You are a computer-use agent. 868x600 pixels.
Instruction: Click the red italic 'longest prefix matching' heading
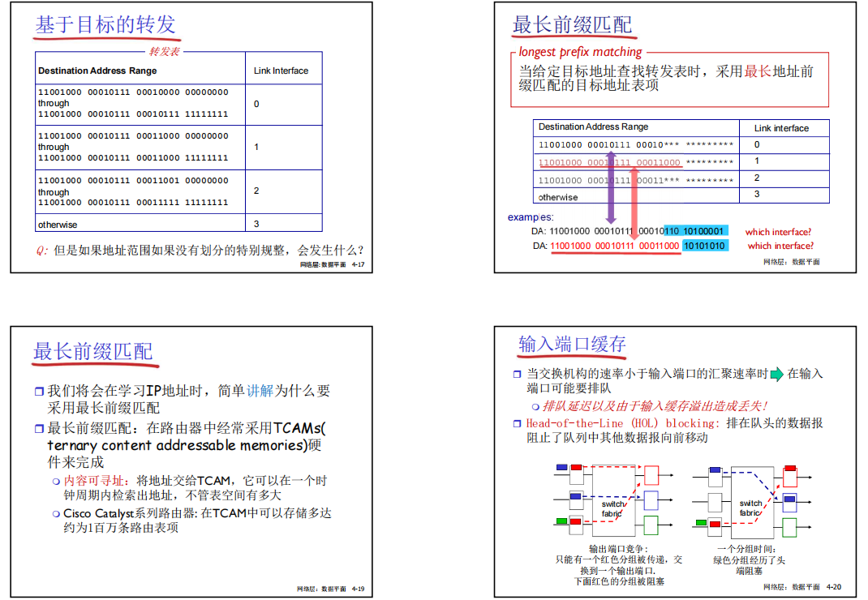(580, 52)
